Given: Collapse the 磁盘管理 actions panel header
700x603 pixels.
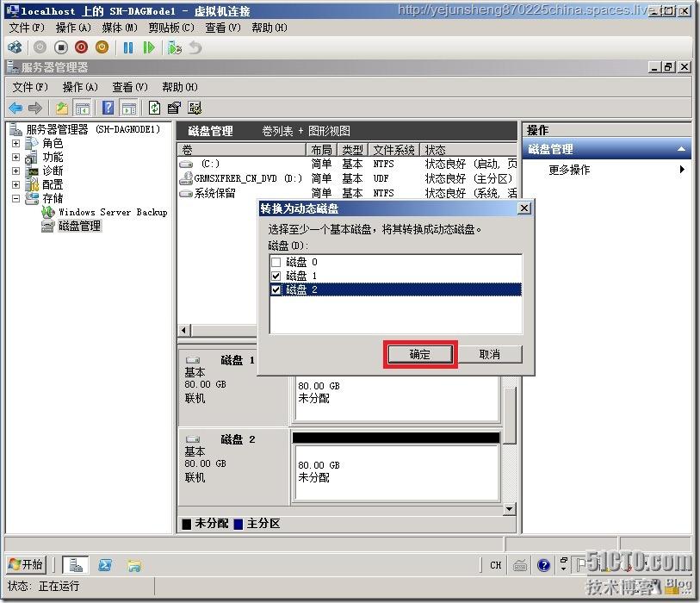Looking at the screenshot, I should pyautogui.click(x=685, y=148).
